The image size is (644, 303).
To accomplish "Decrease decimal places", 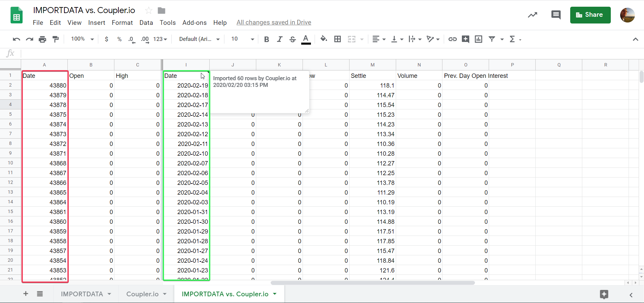I will click(132, 39).
